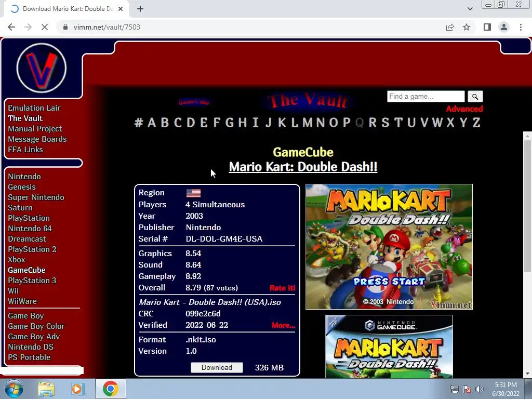532x399 pixels.
Task: Open FFA Links sidebar link
Action: tap(25, 150)
